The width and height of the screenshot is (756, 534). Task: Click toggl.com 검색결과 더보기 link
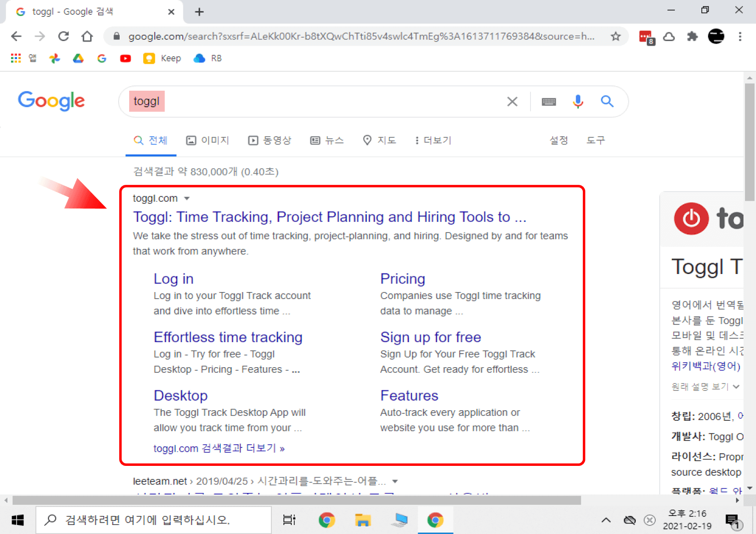coord(219,448)
